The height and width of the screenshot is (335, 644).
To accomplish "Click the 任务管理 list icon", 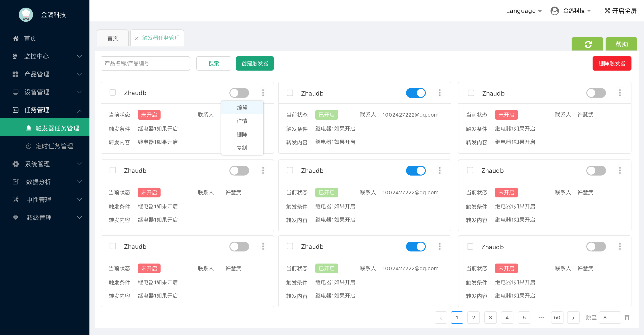I will coord(15,110).
